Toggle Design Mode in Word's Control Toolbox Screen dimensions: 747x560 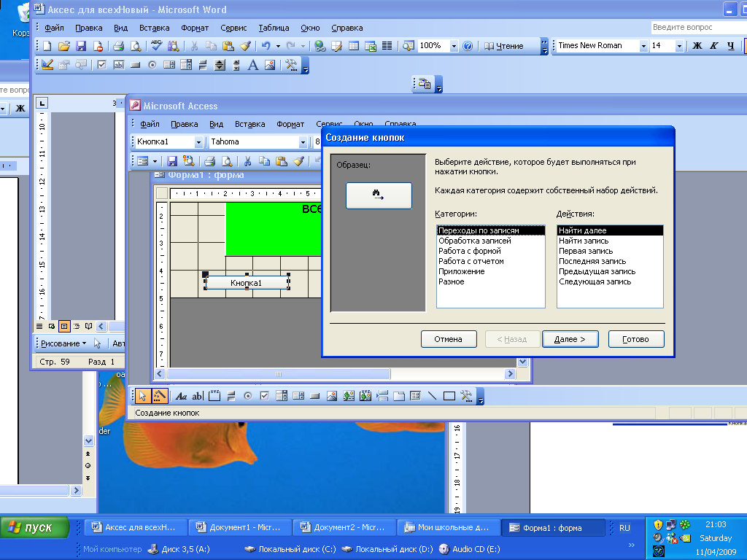pyautogui.click(x=47, y=65)
